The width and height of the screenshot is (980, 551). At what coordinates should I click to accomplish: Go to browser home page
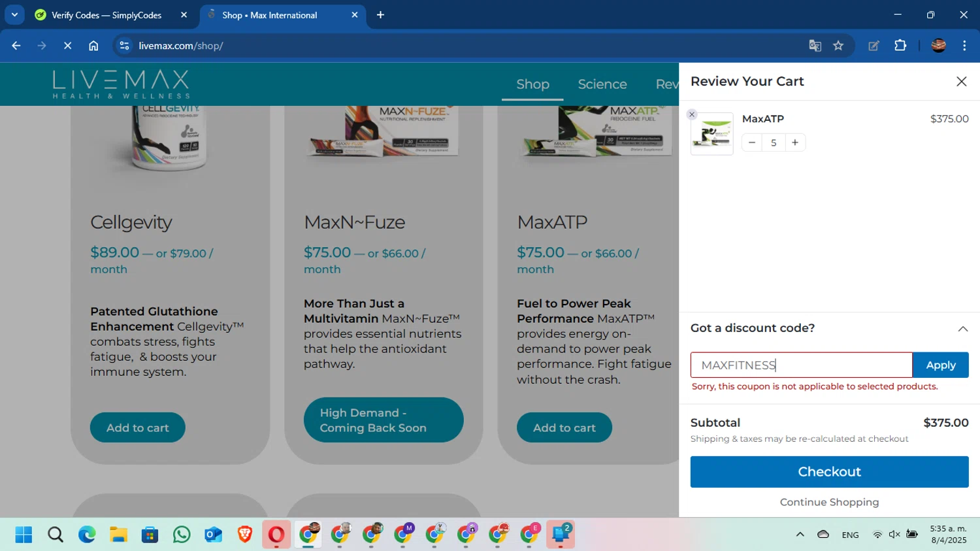93,46
